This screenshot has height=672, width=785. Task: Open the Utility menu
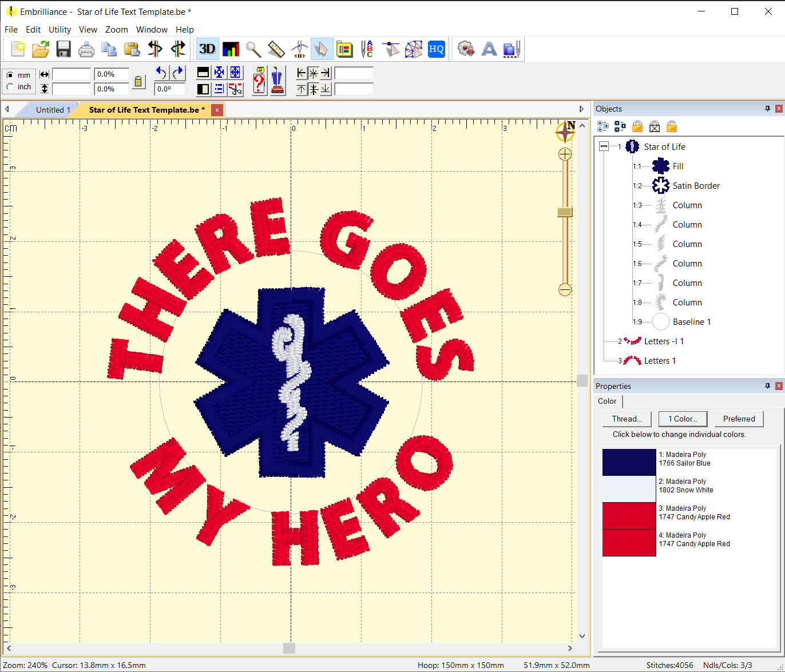click(60, 30)
